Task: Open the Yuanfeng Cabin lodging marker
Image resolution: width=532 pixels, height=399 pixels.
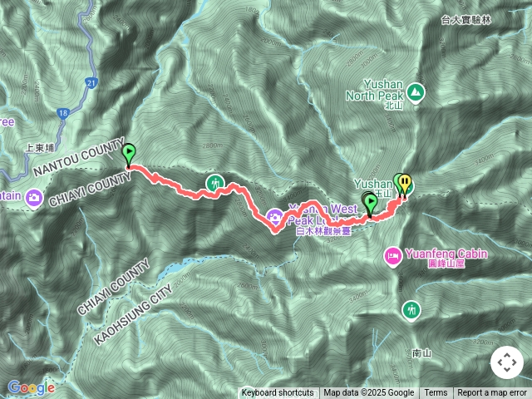Action: (393, 257)
